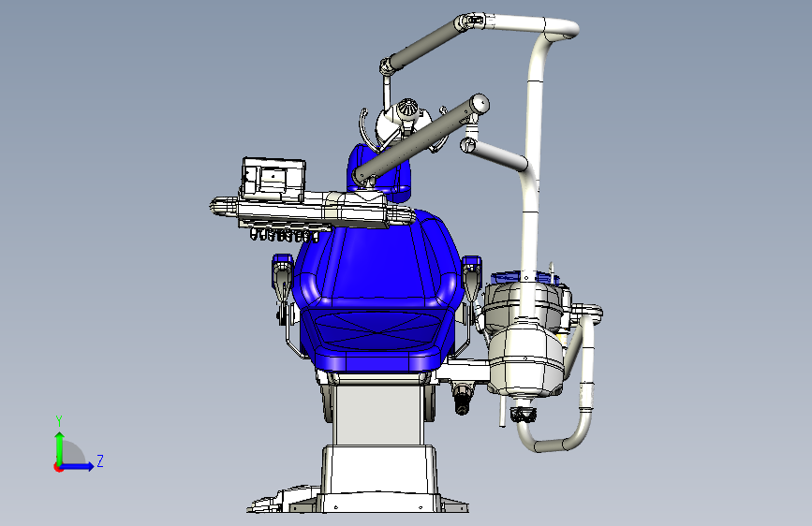Select the left blue armrest pad
This screenshot has width=812, height=526.
(282, 260)
